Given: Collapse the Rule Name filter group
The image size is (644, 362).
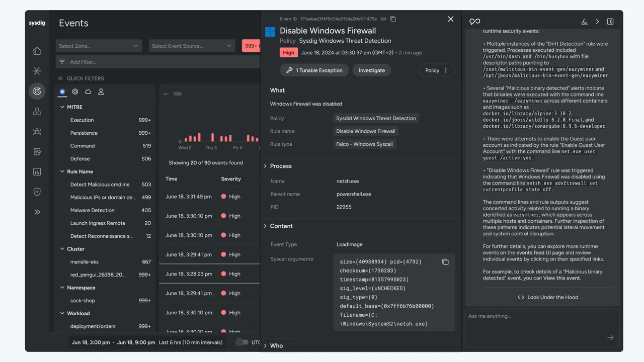Looking at the screenshot, I should pos(62,171).
